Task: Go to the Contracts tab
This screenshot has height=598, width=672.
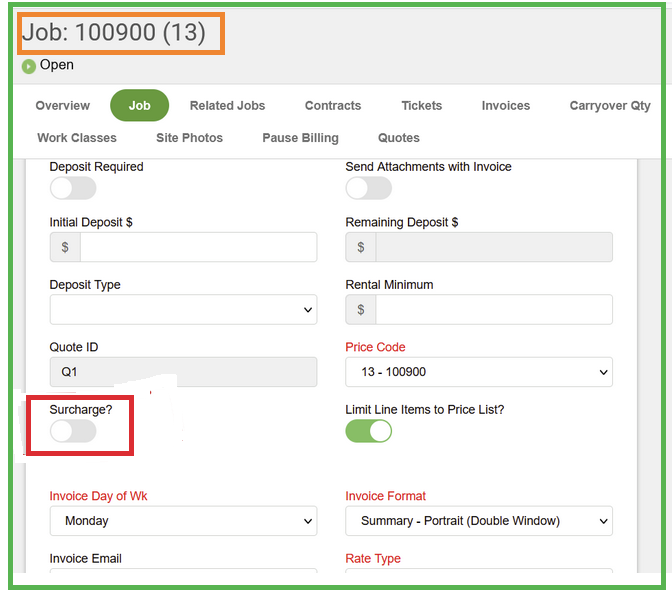Action: [x=333, y=105]
